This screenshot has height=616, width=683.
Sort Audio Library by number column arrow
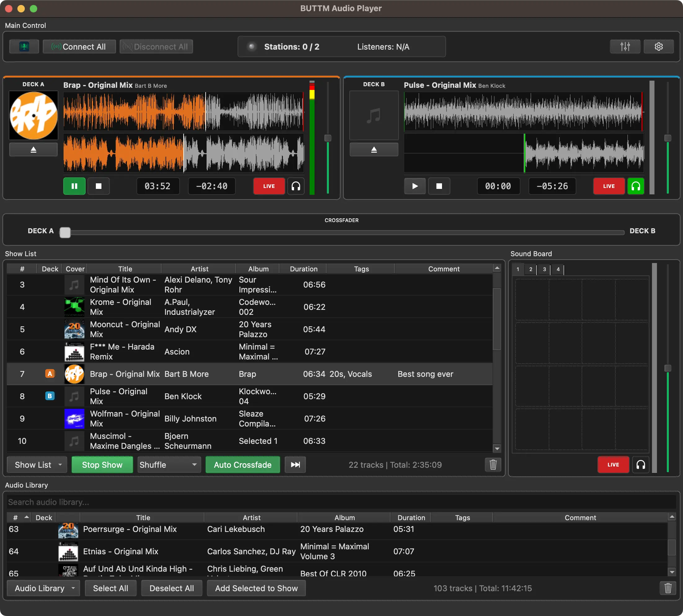tap(26, 517)
